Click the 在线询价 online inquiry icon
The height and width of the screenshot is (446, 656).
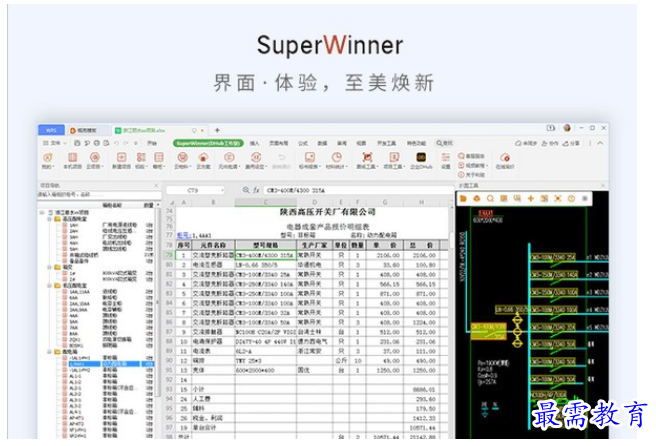pos(505,161)
